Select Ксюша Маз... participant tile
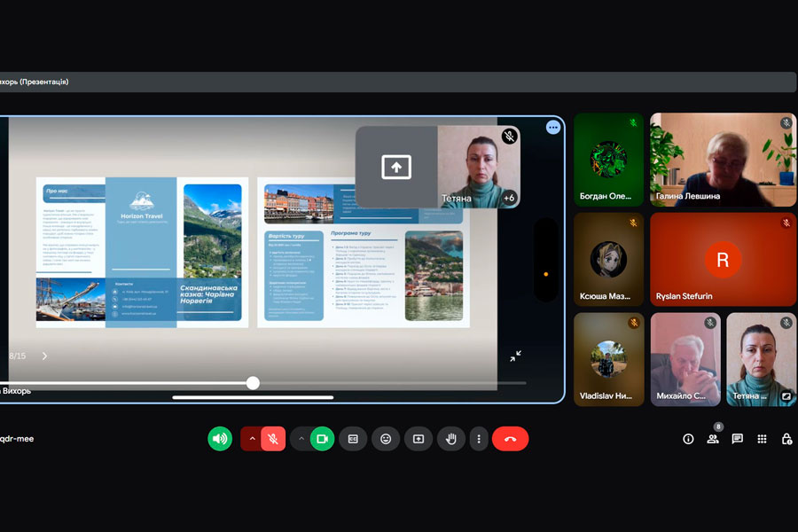Screen dimensions: 798x532 tap(608, 259)
